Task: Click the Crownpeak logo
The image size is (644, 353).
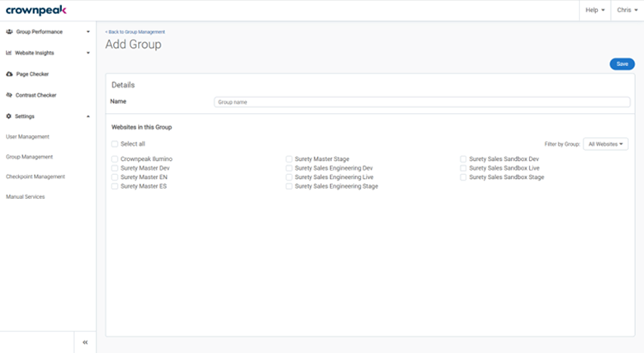Action: click(x=36, y=10)
